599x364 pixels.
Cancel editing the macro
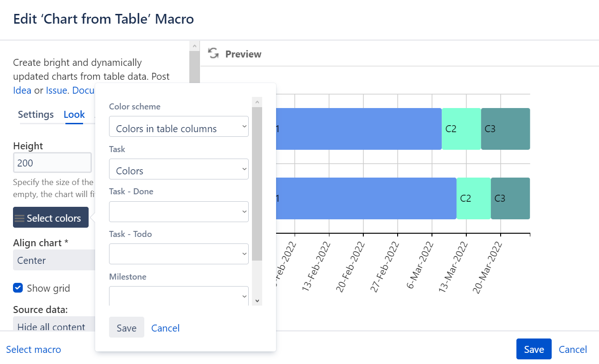tap(573, 349)
